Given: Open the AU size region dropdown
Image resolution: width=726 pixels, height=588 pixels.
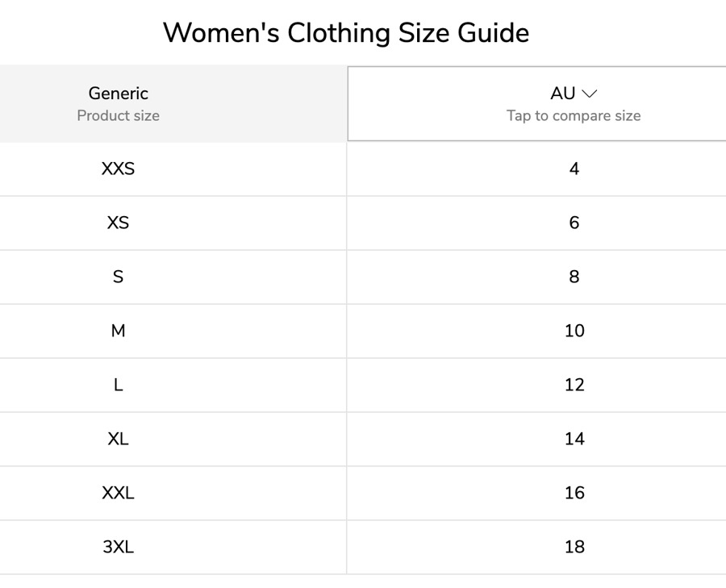Looking at the screenshot, I should [x=536, y=104].
